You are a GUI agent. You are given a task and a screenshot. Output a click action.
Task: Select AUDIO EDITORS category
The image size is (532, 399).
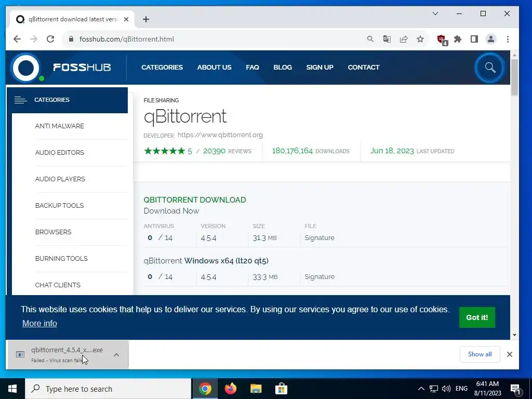pos(59,152)
